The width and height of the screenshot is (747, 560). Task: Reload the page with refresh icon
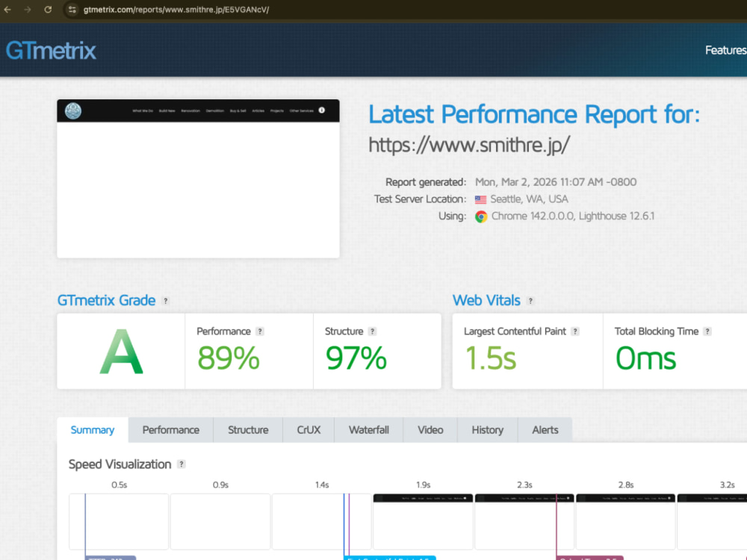tap(48, 10)
